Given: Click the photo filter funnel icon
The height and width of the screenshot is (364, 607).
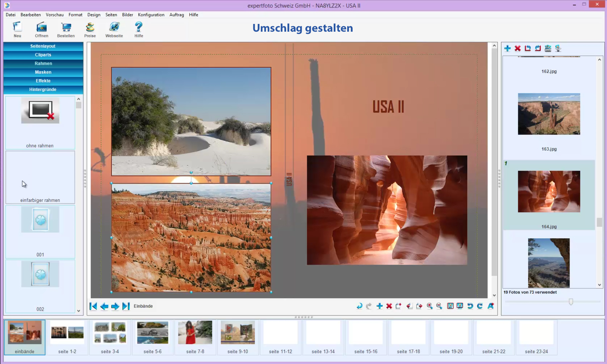Looking at the screenshot, I should (x=558, y=48).
